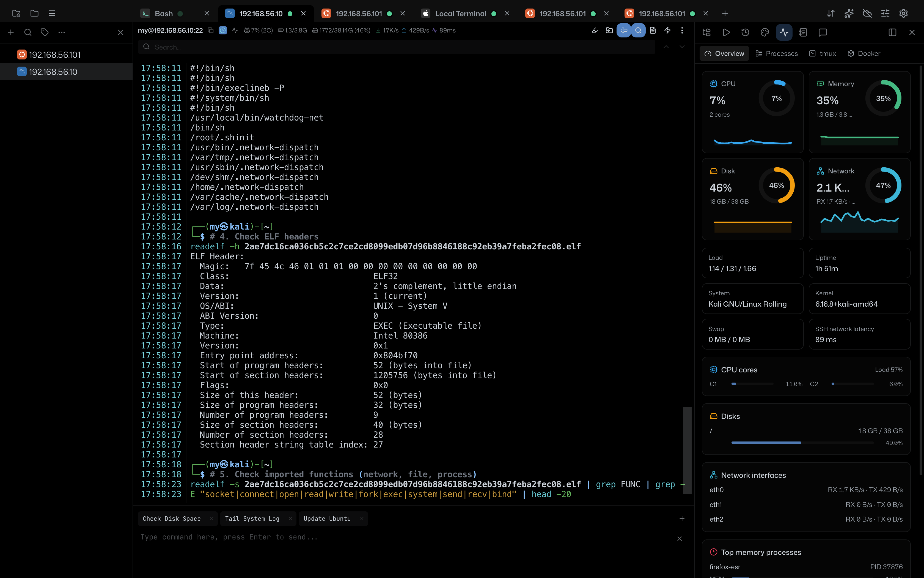The width and height of the screenshot is (924, 578).
Task: Click the transfers up-down arrows icon
Action: tap(831, 13)
